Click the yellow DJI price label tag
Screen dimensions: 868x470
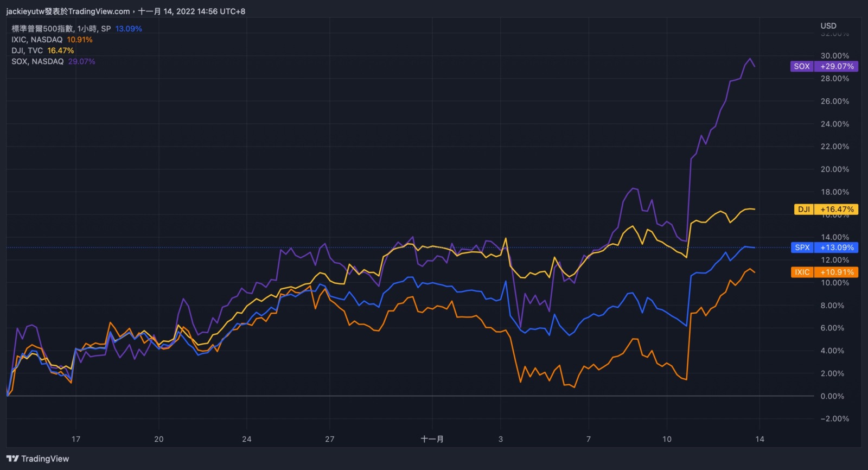pos(826,209)
